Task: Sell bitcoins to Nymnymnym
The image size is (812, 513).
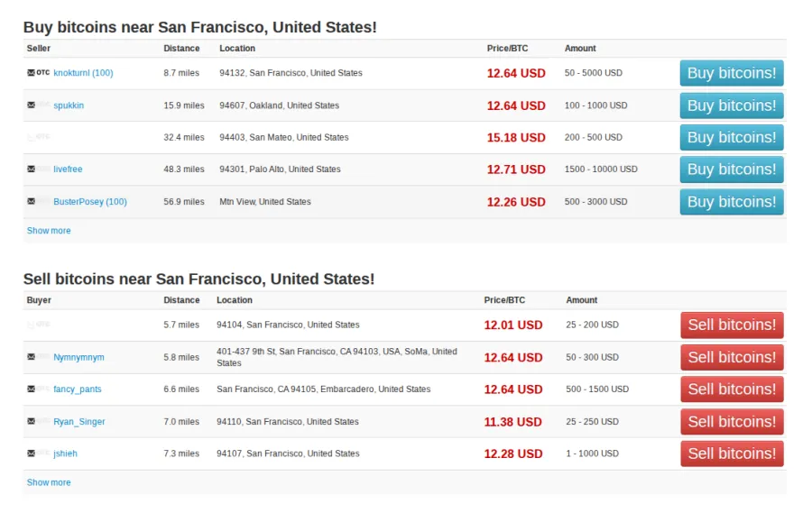Action: [731, 357]
